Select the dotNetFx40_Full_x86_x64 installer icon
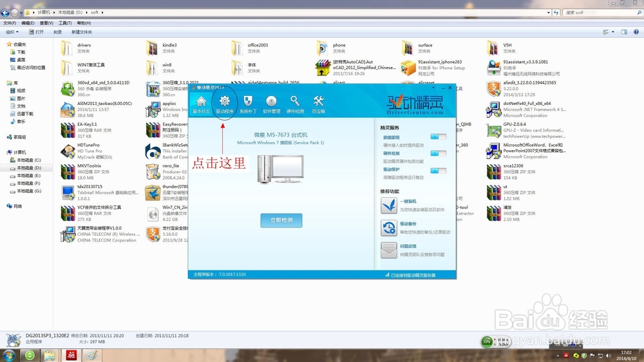The image size is (644, 362). (493, 110)
